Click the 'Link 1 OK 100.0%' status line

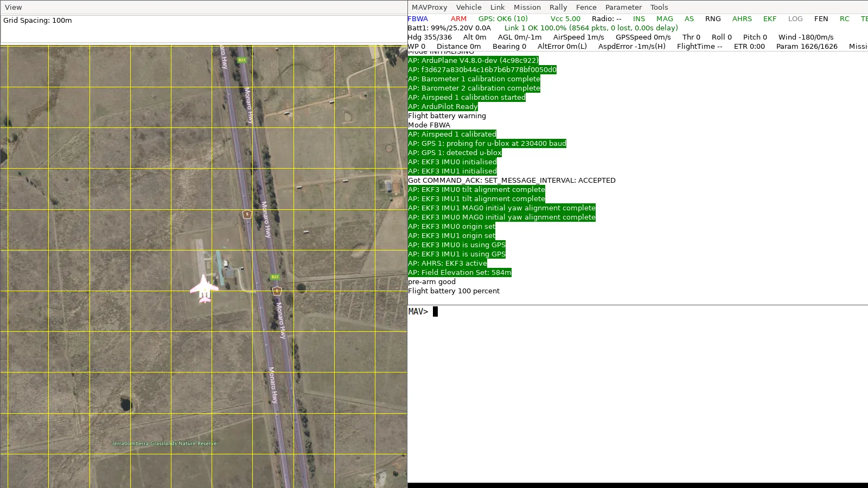click(591, 28)
